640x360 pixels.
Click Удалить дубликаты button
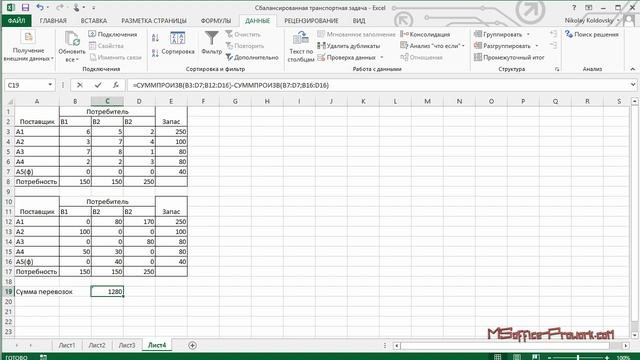click(349, 46)
